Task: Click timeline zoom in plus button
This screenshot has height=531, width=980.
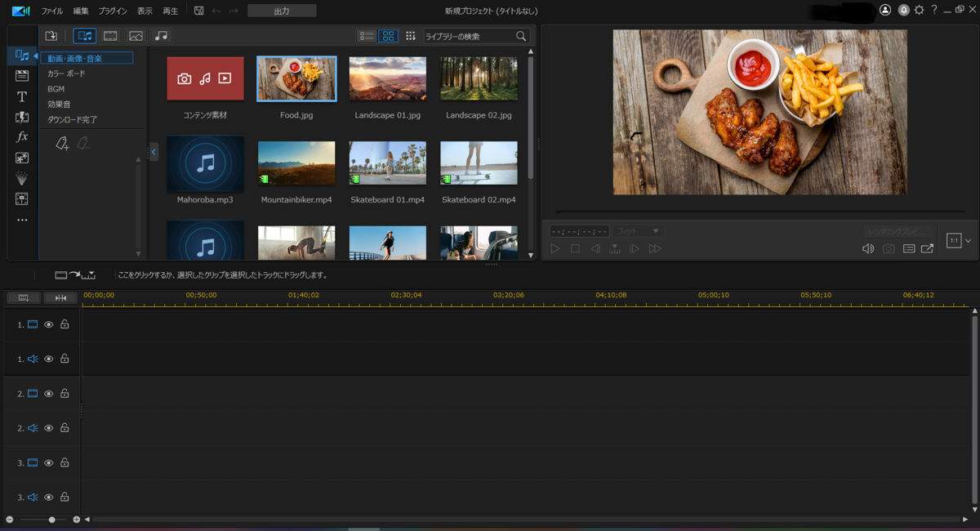Action: [x=77, y=520]
